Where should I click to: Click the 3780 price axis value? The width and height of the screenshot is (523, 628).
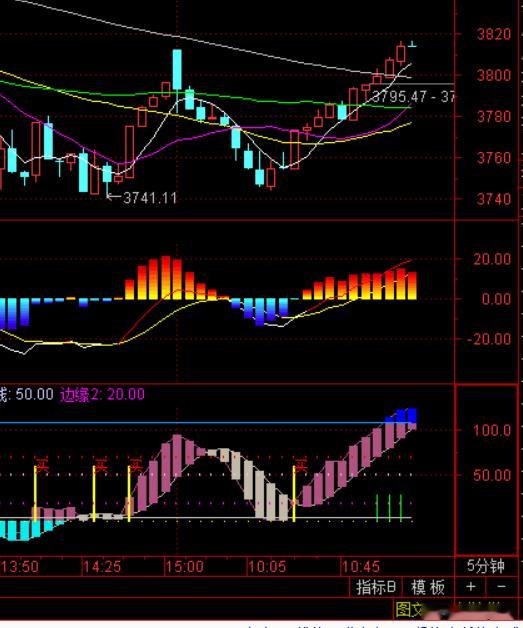pos(494,117)
